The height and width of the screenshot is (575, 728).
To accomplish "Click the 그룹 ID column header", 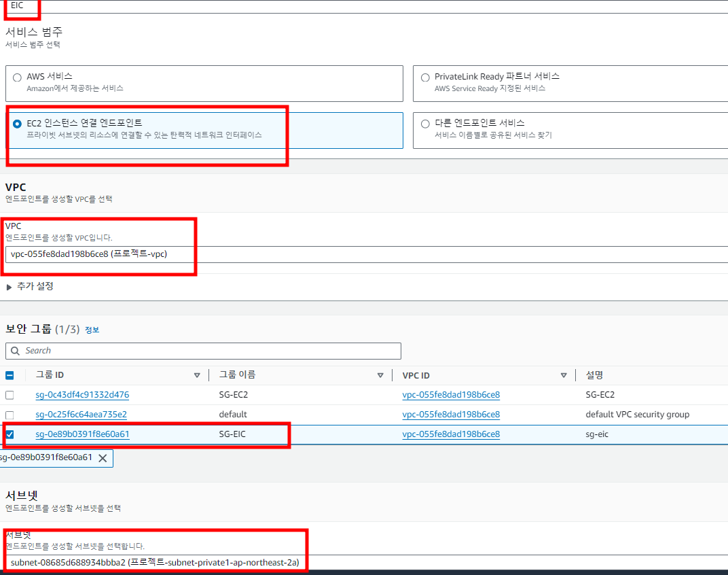I will click(x=50, y=375).
